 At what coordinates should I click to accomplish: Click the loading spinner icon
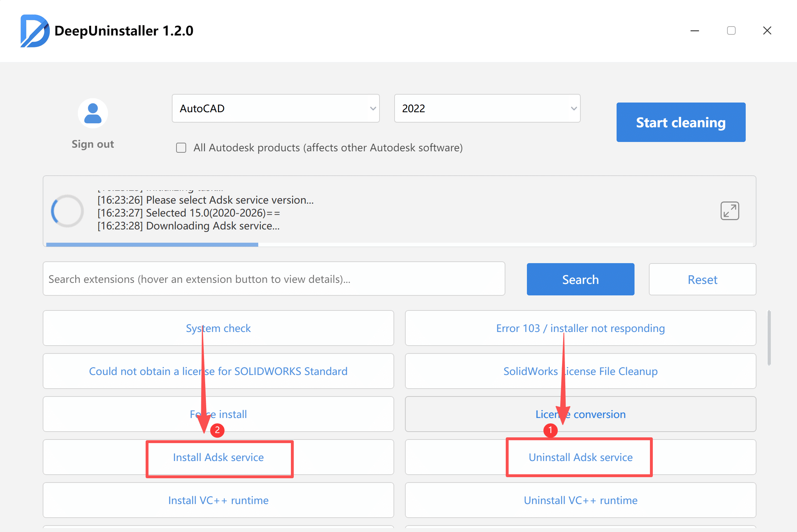tap(67, 211)
